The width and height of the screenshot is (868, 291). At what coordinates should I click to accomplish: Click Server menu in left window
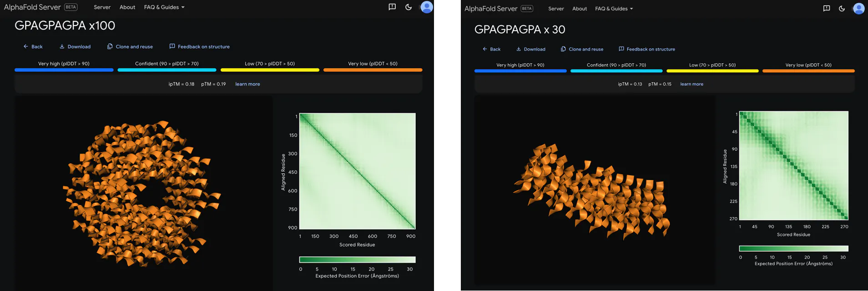pyautogui.click(x=102, y=7)
